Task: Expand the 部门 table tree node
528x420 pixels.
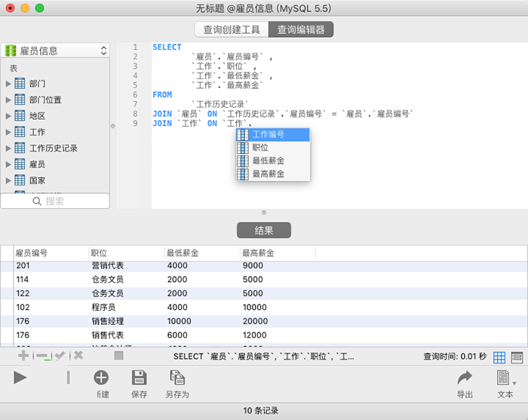Action: (x=8, y=84)
